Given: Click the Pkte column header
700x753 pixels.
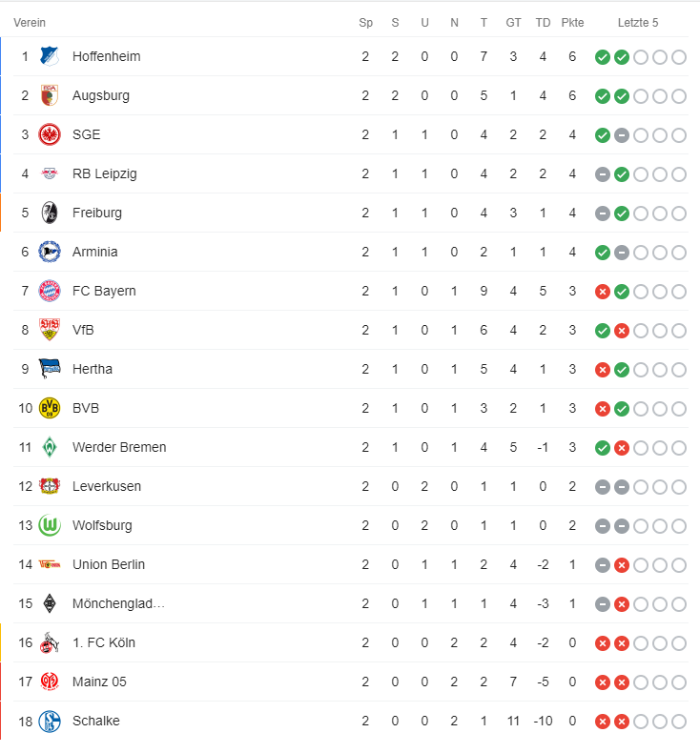Looking at the screenshot, I should point(572,22).
